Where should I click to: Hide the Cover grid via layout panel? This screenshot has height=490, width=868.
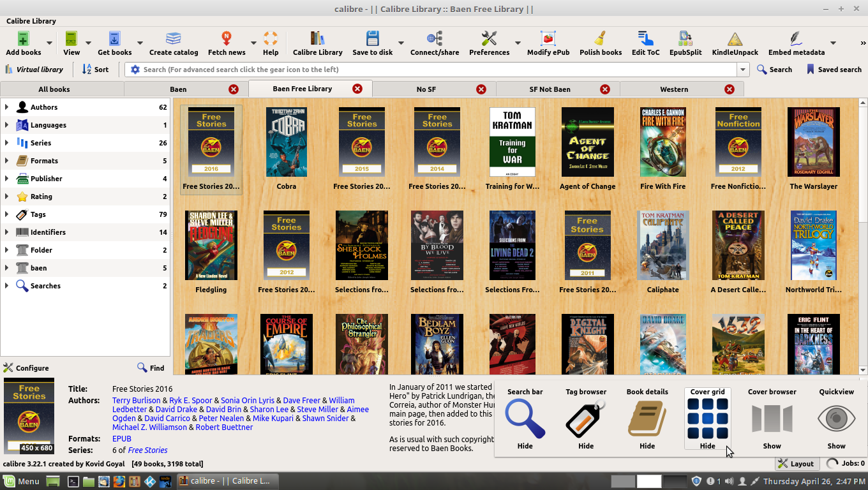(708, 419)
